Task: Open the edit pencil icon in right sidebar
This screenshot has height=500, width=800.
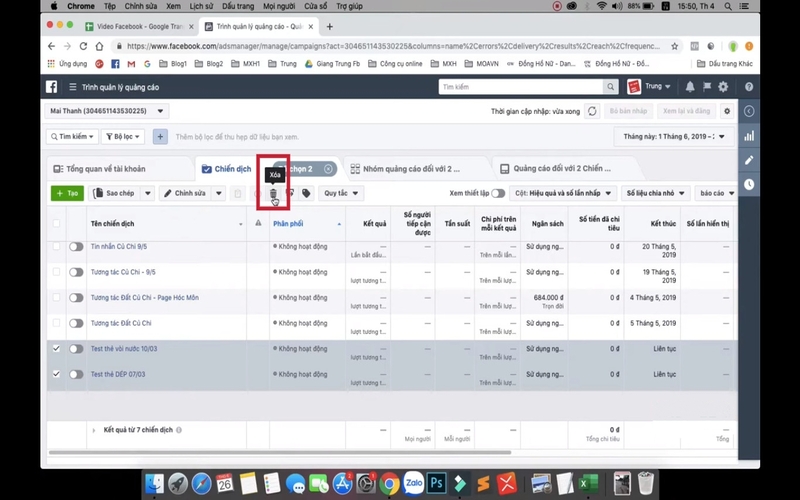Action: pyautogui.click(x=749, y=160)
